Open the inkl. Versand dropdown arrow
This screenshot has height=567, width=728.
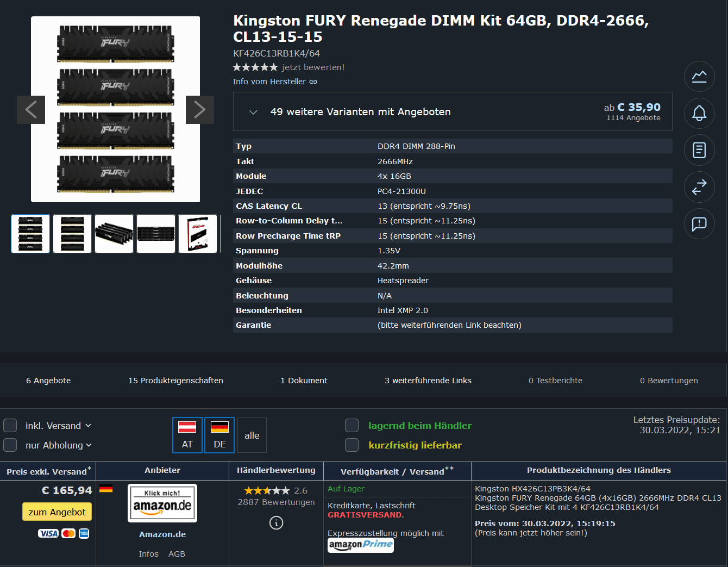pyautogui.click(x=89, y=426)
